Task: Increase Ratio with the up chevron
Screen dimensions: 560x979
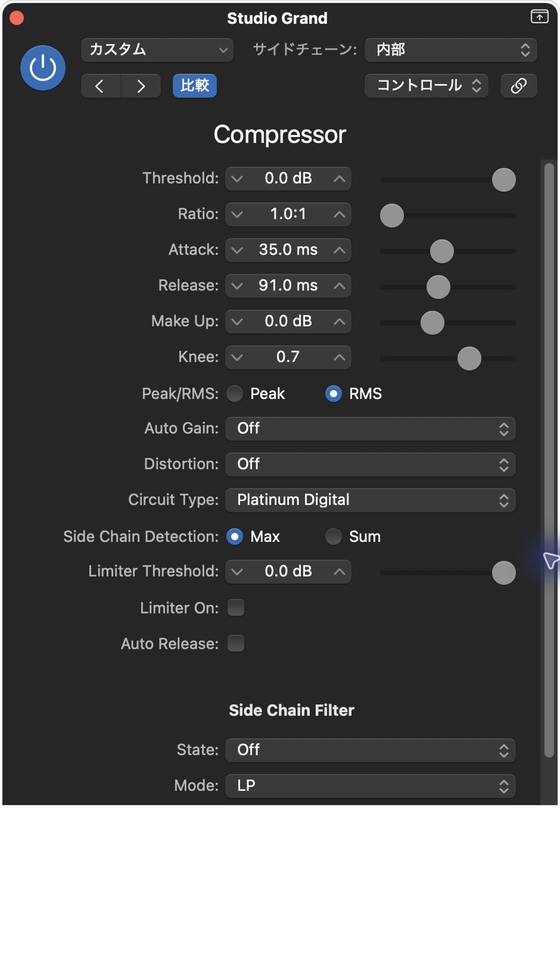Action: (x=339, y=215)
